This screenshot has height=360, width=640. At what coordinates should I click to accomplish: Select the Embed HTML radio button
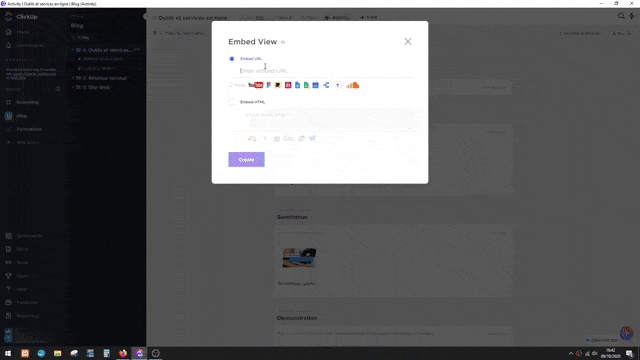tap(232, 102)
